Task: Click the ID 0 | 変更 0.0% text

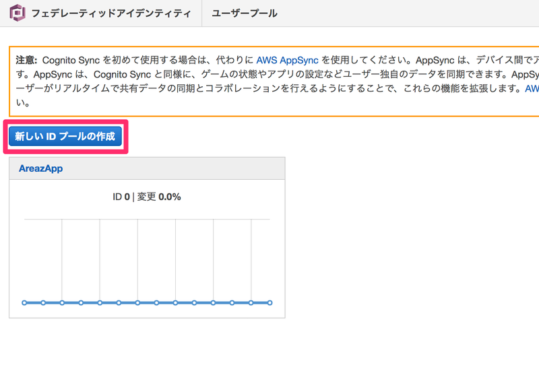Action: [147, 197]
